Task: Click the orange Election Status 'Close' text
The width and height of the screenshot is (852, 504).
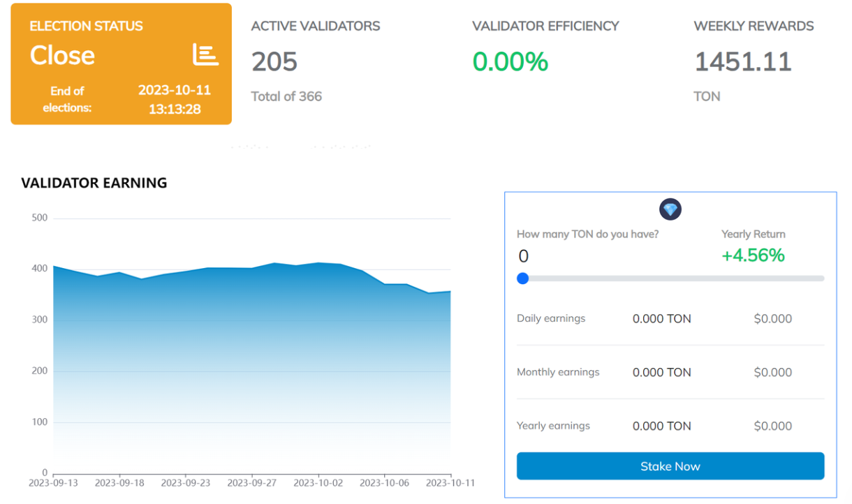Action: (62, 55)
